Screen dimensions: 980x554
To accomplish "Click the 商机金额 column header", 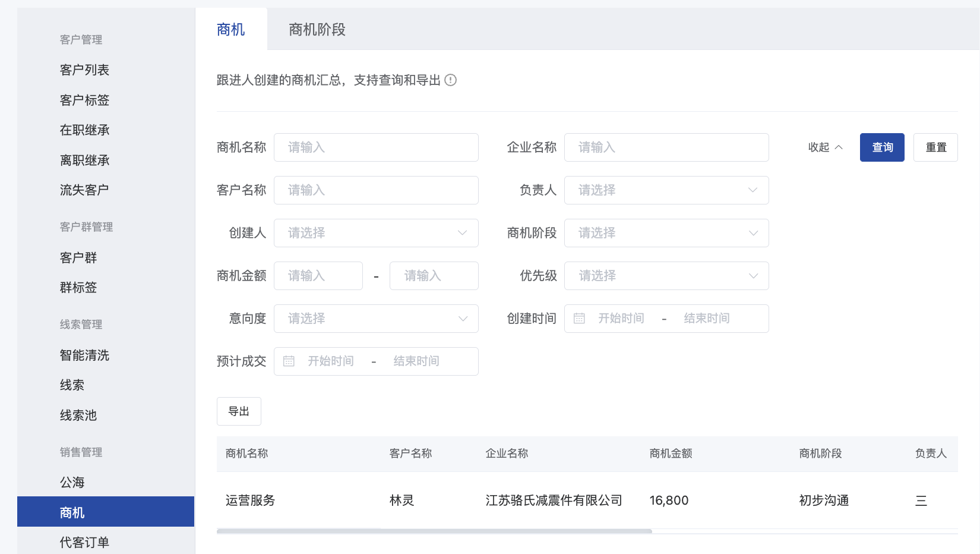I will point(671,454).
